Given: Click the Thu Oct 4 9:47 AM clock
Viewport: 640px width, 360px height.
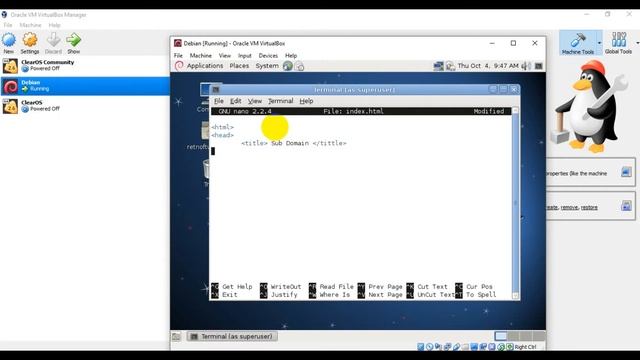Looking at the screenshot, I should (488, 66).
